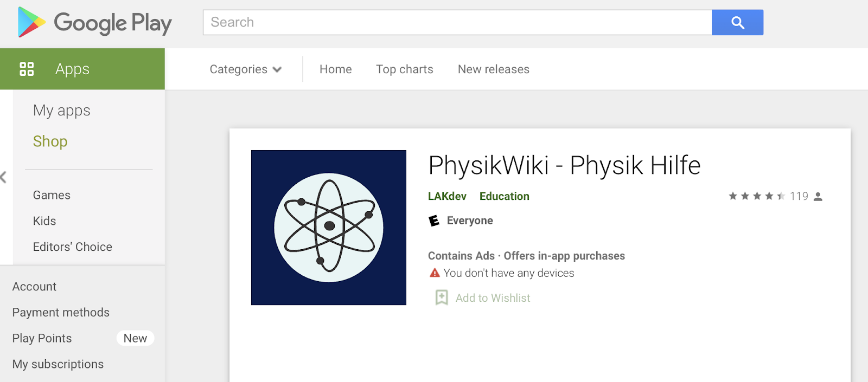Click the Add to Wishlist bookmark icon
868x382 pixels.
[x=442, y=297]
